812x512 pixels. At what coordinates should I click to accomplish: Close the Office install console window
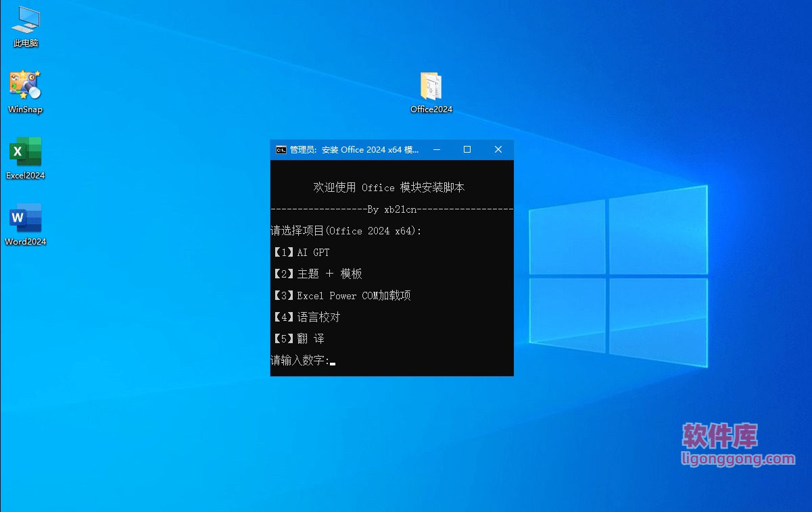(x=498, y=149)
